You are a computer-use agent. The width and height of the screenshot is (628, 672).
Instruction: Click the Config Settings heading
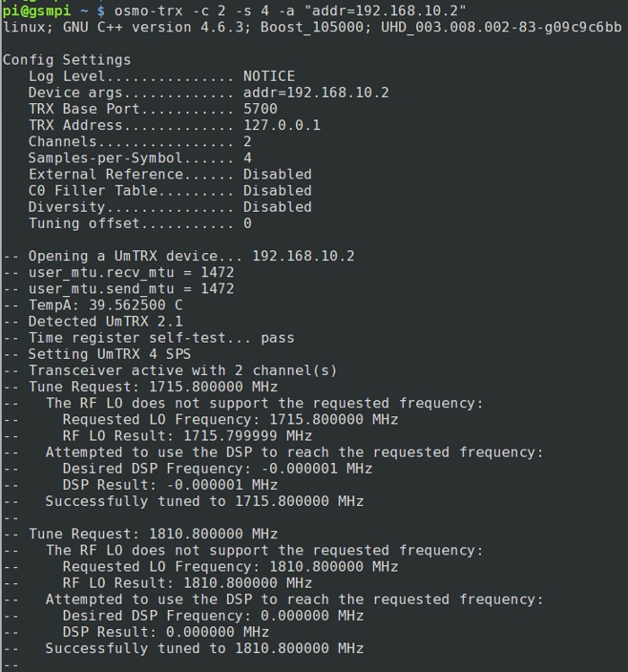[x=66, y=60]
